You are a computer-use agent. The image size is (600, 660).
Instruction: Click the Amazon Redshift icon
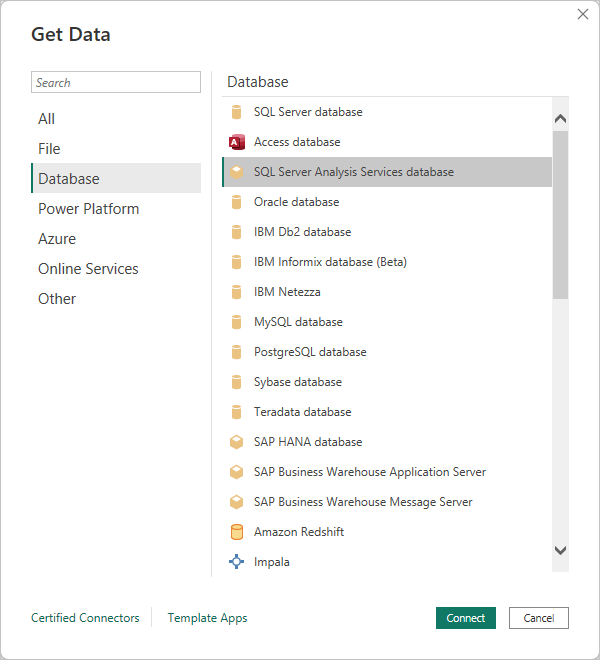[237, 532]
